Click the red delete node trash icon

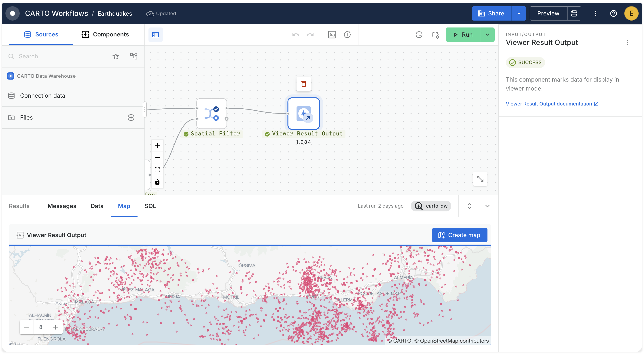tap(303, 84)
